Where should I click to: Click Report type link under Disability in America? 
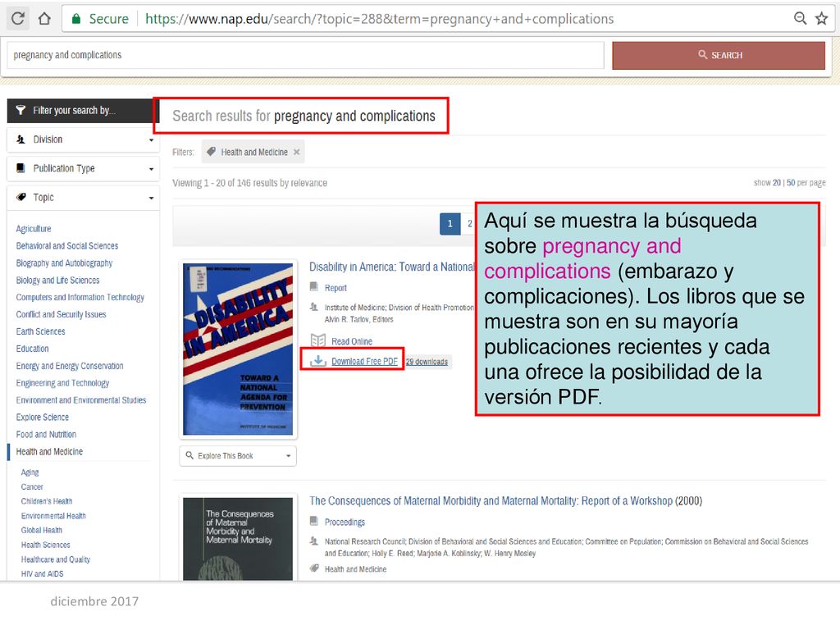coord(336,288)
